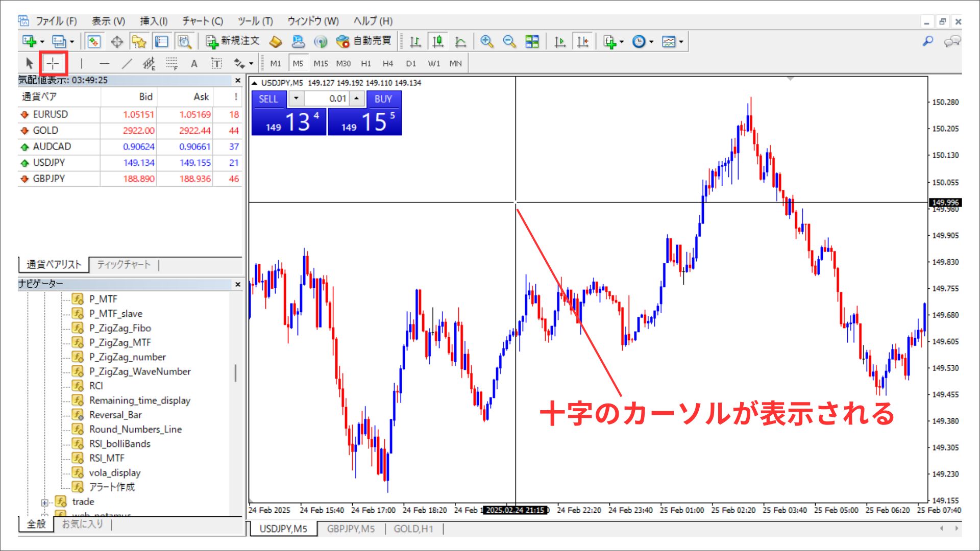Switch to the GBPJPY,M5 chart tab

[x=351, y=529]
